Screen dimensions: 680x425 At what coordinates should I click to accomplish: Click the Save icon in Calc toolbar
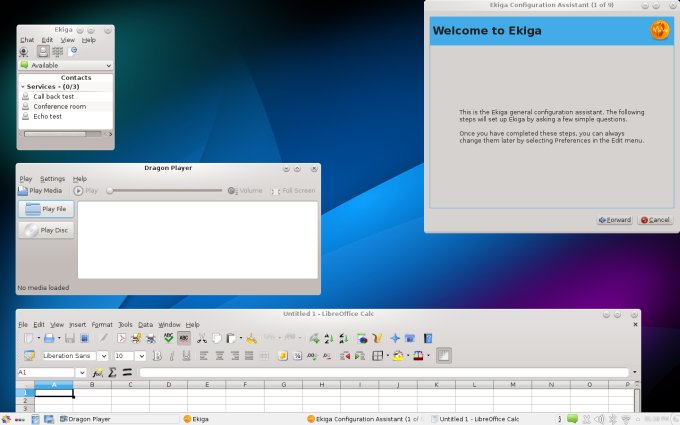70,339
